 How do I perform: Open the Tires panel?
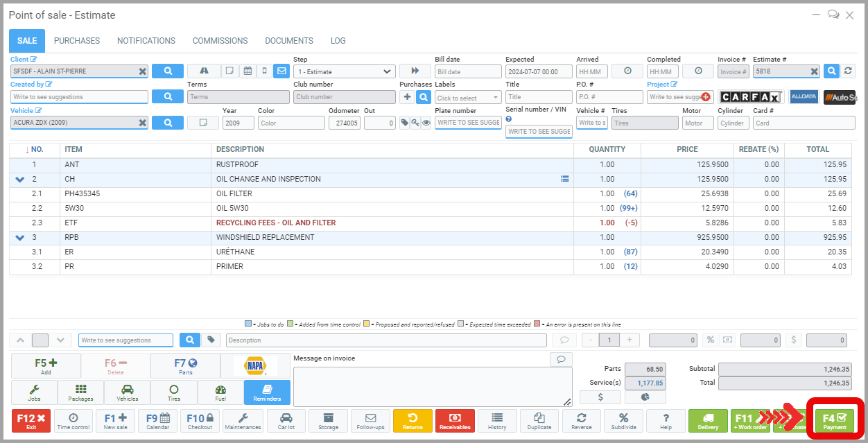173,392
